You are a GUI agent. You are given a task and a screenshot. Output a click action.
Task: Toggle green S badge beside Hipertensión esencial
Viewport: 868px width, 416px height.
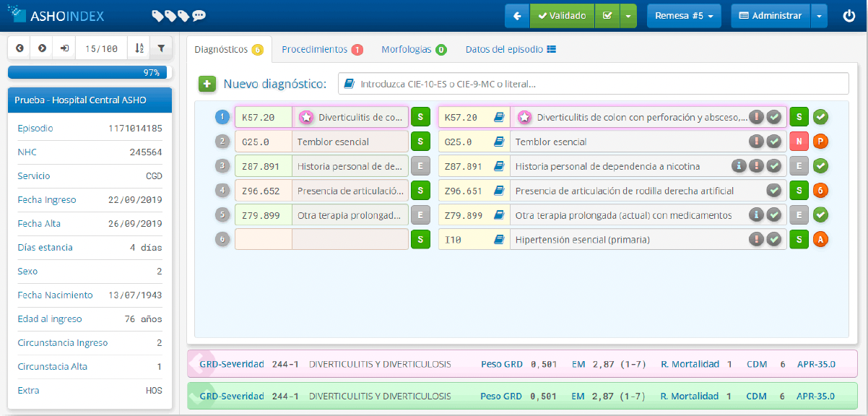[x=799, y=240]
